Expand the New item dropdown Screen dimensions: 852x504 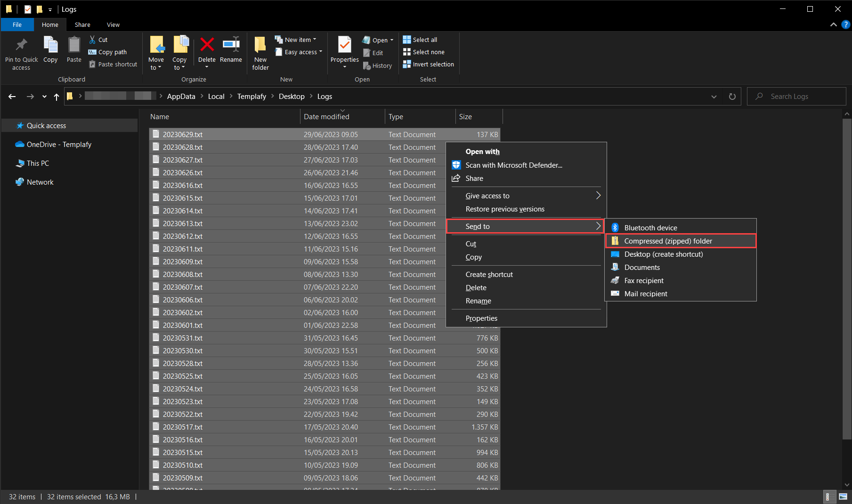tap(297, 40)
